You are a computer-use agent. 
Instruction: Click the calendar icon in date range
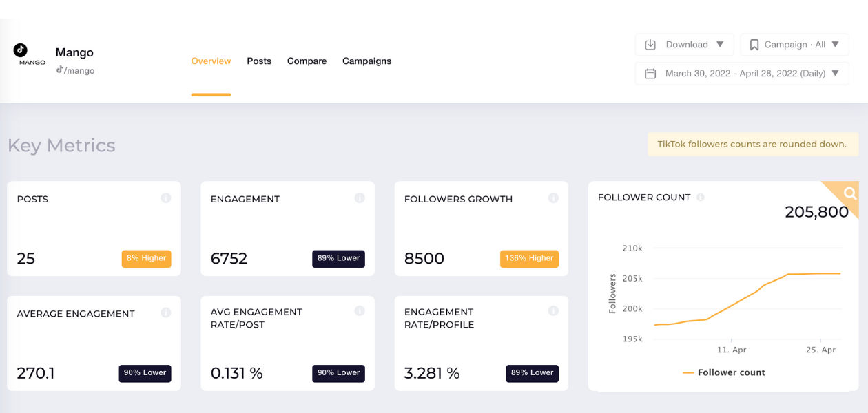coord(650,74)
